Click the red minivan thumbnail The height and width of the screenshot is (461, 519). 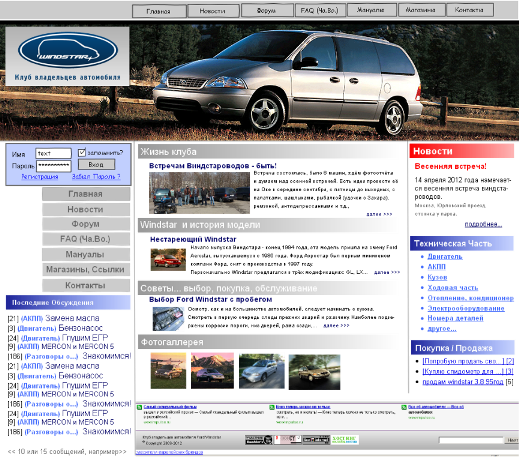tap(168, 259)
